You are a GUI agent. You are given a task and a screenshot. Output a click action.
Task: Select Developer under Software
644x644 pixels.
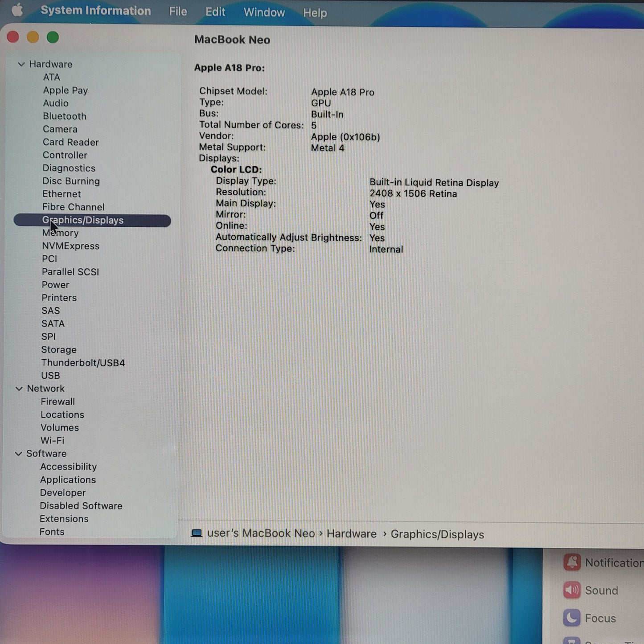coord(63,493)
